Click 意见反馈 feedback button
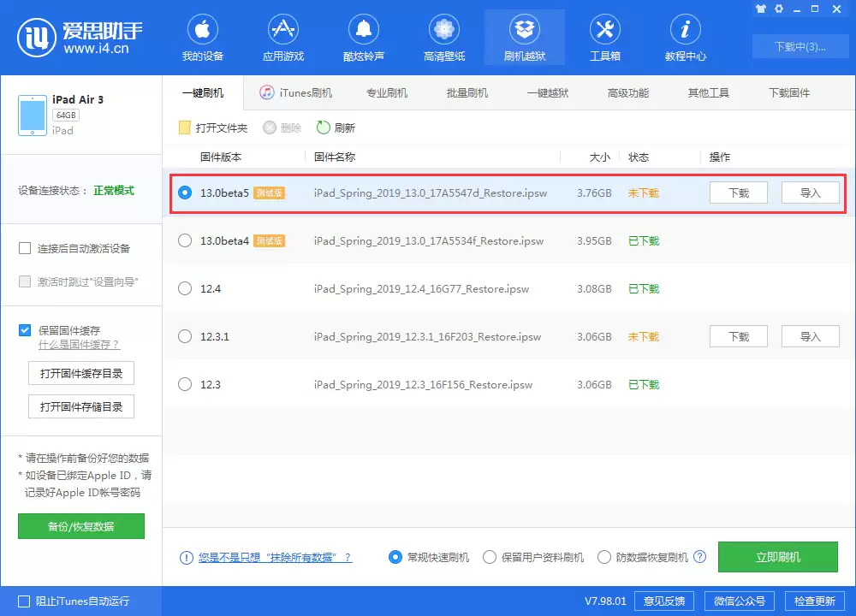Screen dimensions: 856x616 coord(664,601)
